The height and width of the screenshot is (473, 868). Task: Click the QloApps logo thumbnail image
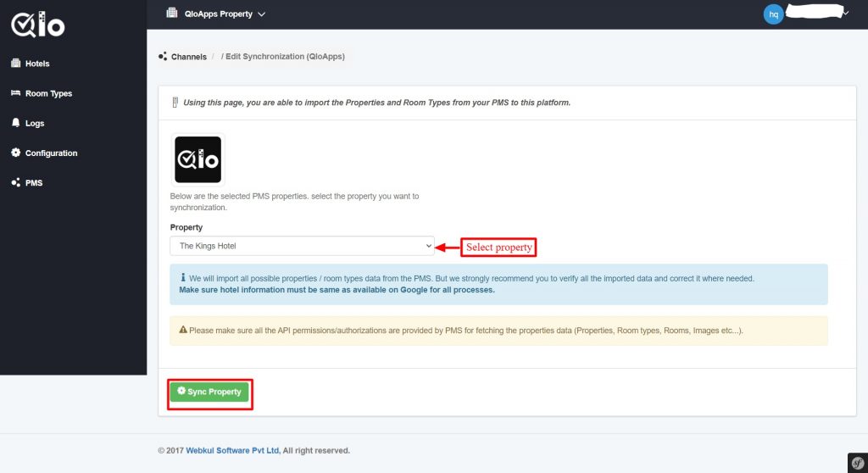pyautogui.click(x=198, y=159)
